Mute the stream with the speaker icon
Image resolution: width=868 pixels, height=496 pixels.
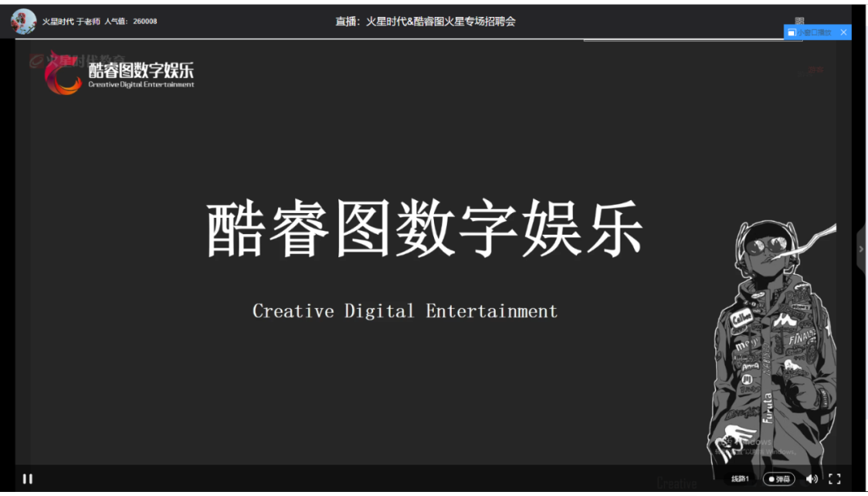click(812, 479)
